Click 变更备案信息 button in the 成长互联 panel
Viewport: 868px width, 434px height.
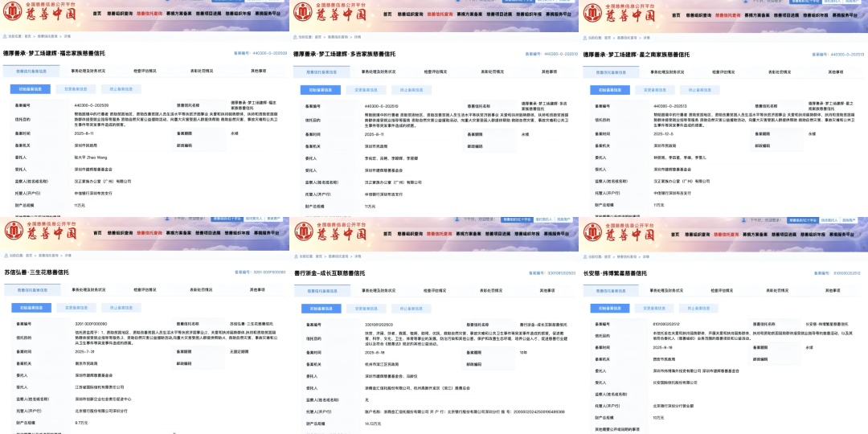(x=366, y=309)
